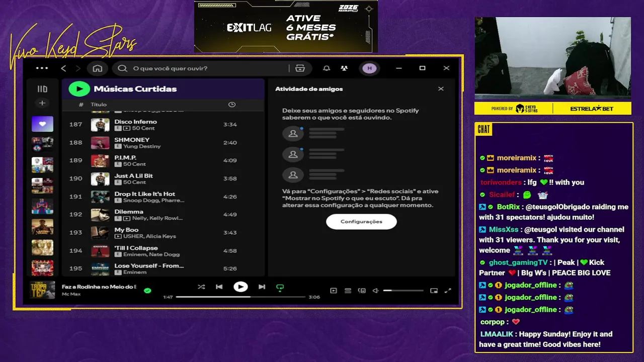Toggle the green repeat button
The image size is (644, 362).
[x=280, y=288]
